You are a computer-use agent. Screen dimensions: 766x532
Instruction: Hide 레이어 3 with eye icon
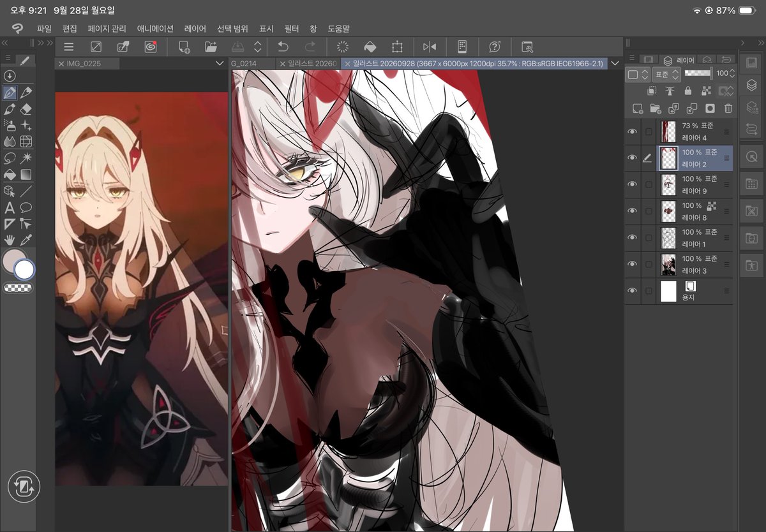tap(633, 263)
